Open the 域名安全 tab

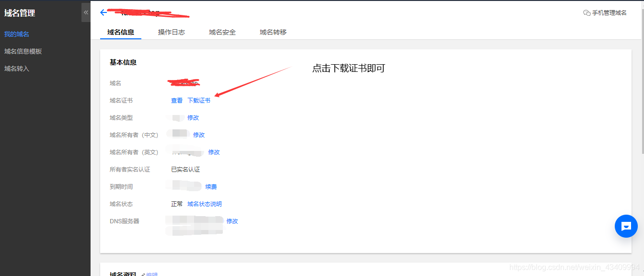tap(222, 32)
